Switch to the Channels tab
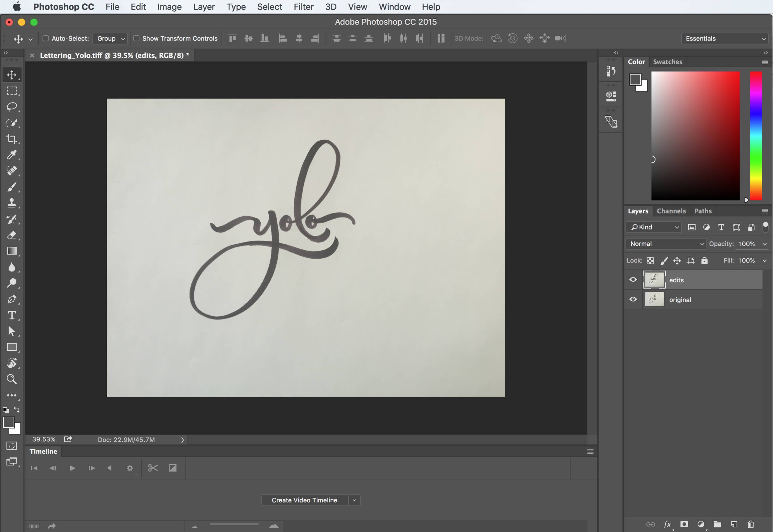The image size is (773, 532). tap(671, 211)
